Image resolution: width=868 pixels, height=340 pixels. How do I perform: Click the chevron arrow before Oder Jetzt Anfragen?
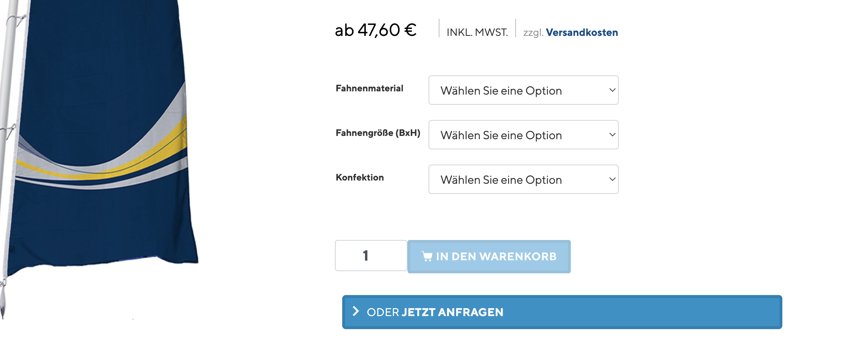tap(356, 311)
